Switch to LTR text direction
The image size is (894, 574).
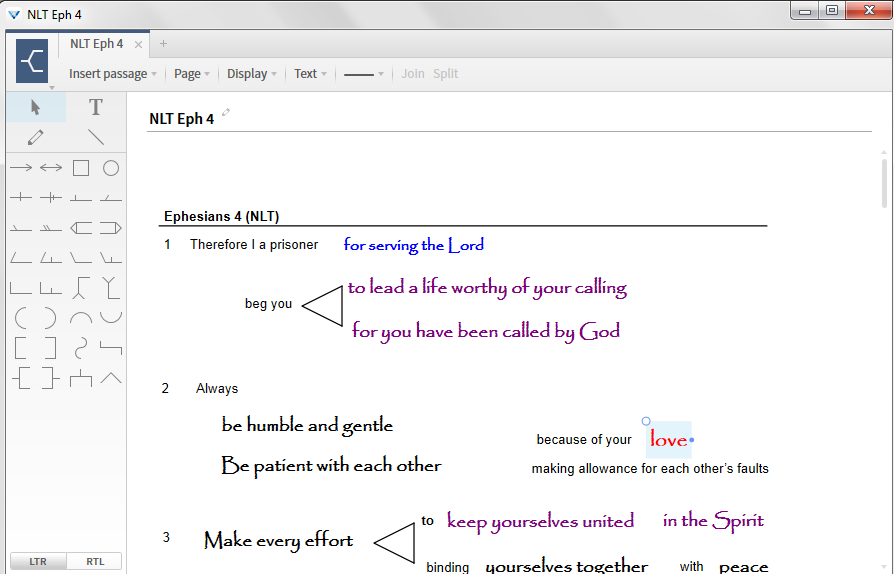(38, 561)
